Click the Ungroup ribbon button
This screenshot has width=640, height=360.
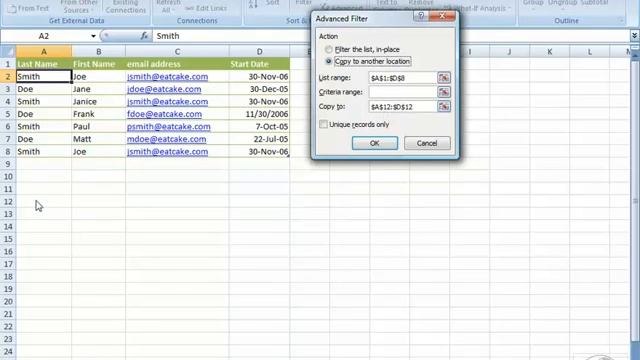point(562,4)
